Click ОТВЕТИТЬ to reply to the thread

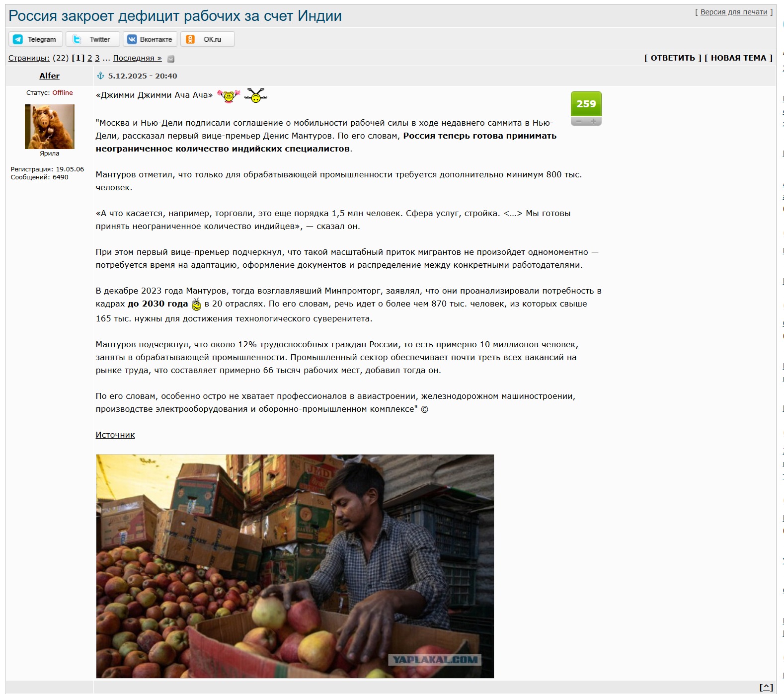(673, 58)
